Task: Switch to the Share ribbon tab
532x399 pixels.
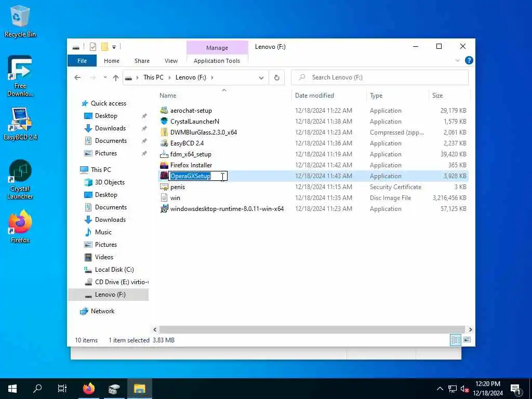Action: pos(142,61)
